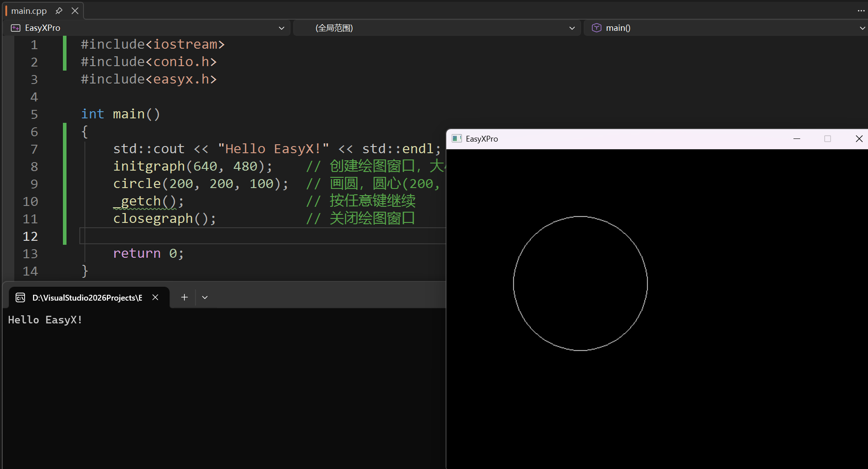Click the EasyXPro project icon in the navigation bar
The height and width of the screenshot is (469, 868).
coord(15,28)
